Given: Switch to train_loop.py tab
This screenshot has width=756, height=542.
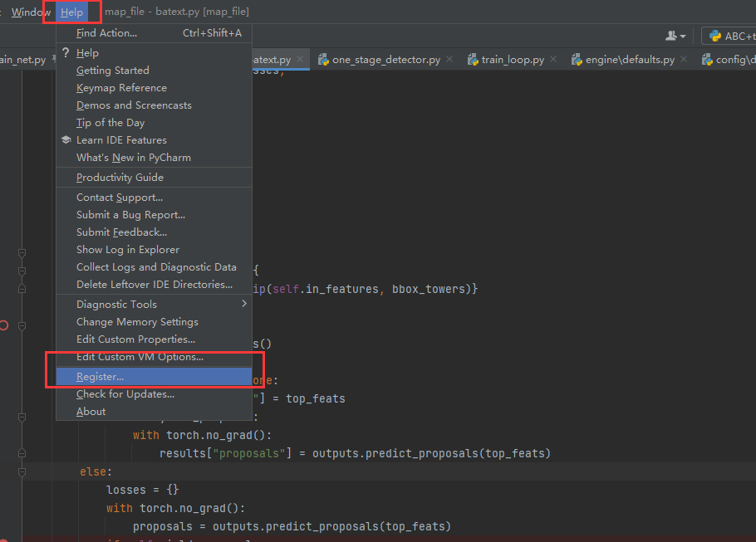Looking at the screenshot, I should (x=513, y=60).
